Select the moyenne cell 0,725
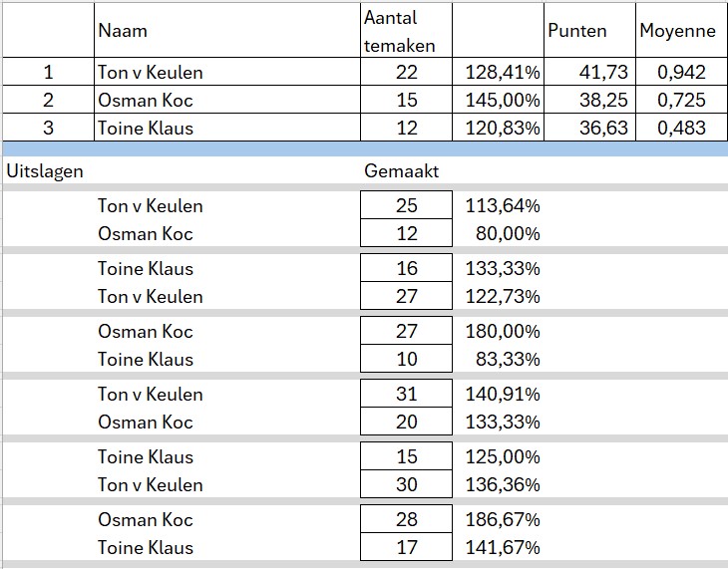 tap(682, 100)
